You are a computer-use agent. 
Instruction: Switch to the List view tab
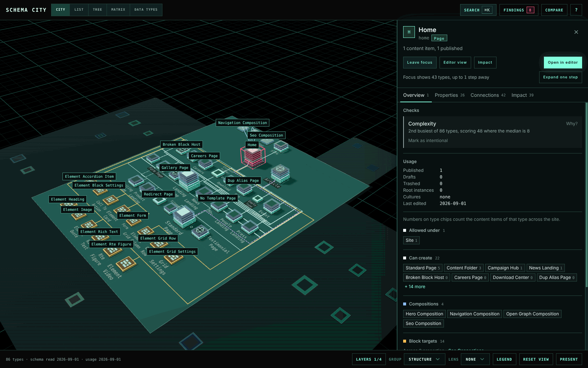tap(79, 10)
